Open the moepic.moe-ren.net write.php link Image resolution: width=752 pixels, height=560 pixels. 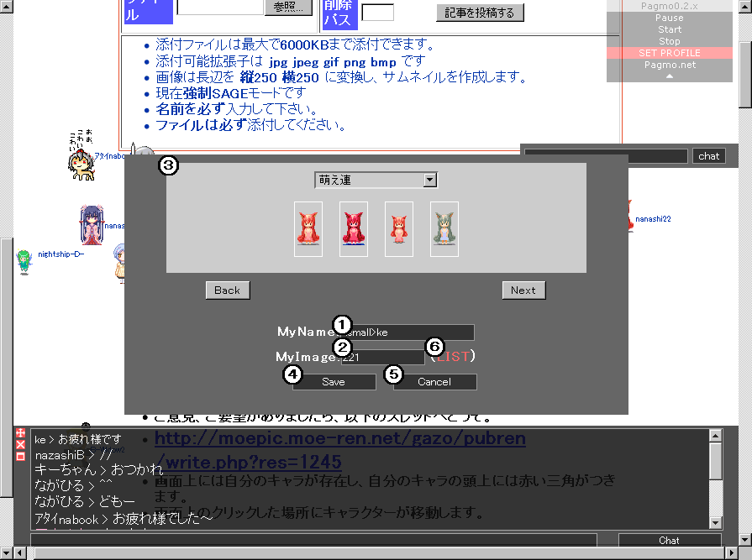pyautogui.click(x=340, y=450)
